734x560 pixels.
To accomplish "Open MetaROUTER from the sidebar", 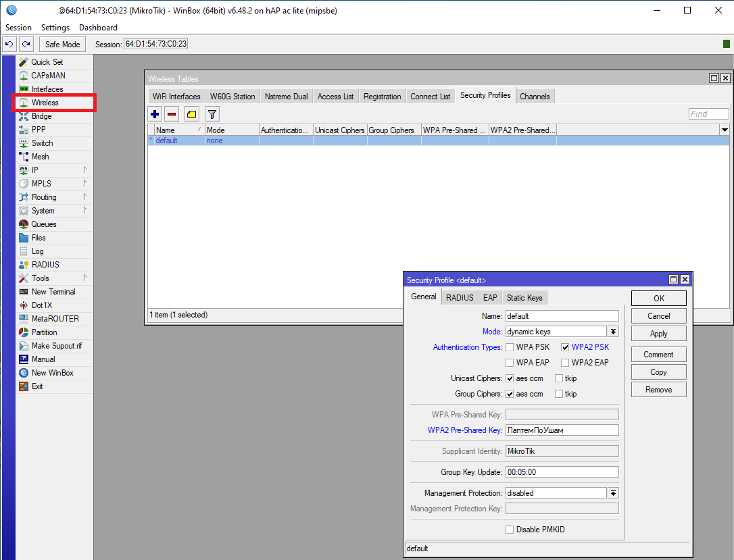I will (55, 319).
